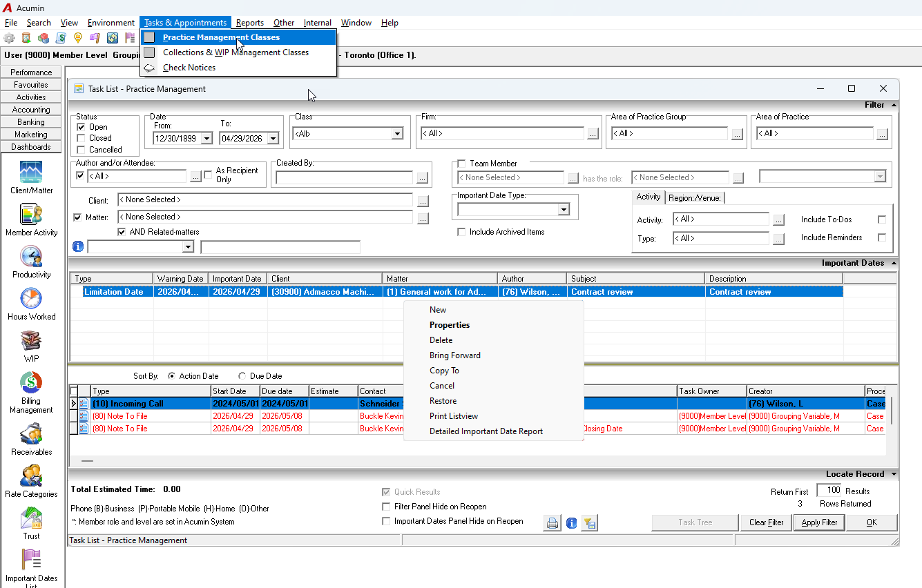
Task: Tick Include Archived Items checkbox
Action: [x=461, y=232]
